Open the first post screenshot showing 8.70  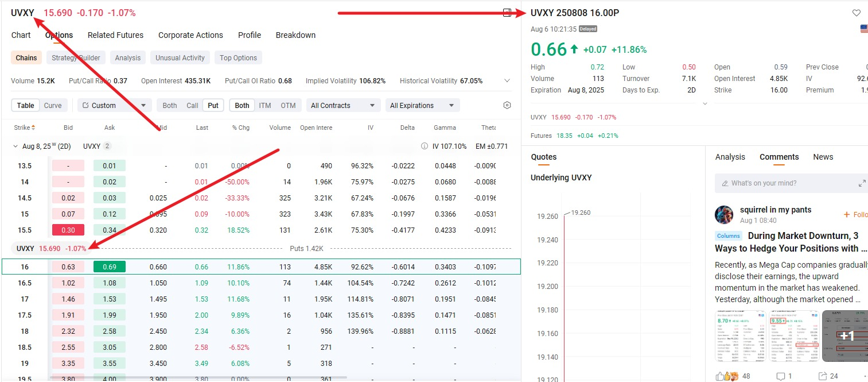click(x=741, y=337)
